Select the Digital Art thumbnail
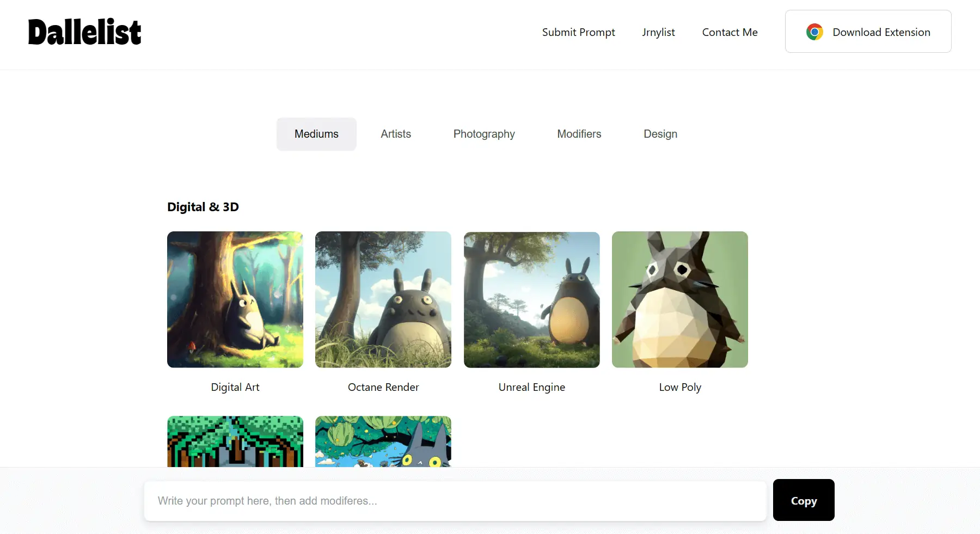This screenshot has height=534, width=980. click(x=235, y=299)
